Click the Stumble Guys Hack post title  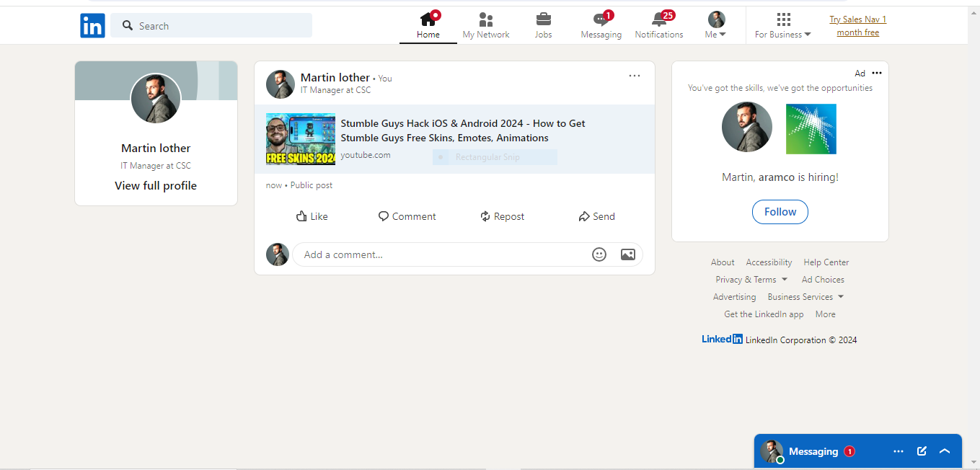pyautogui.click(x=463, y=130)
